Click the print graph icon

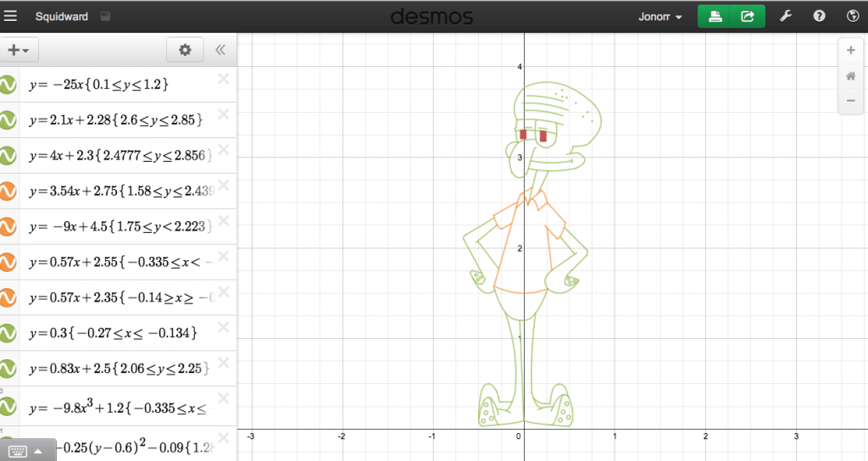(715, 16)
